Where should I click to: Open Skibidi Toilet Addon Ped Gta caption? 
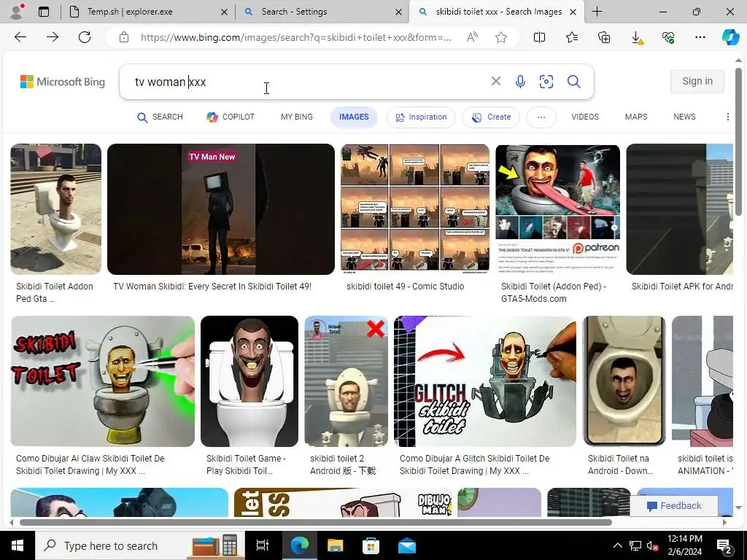click(x=55, y=292)
